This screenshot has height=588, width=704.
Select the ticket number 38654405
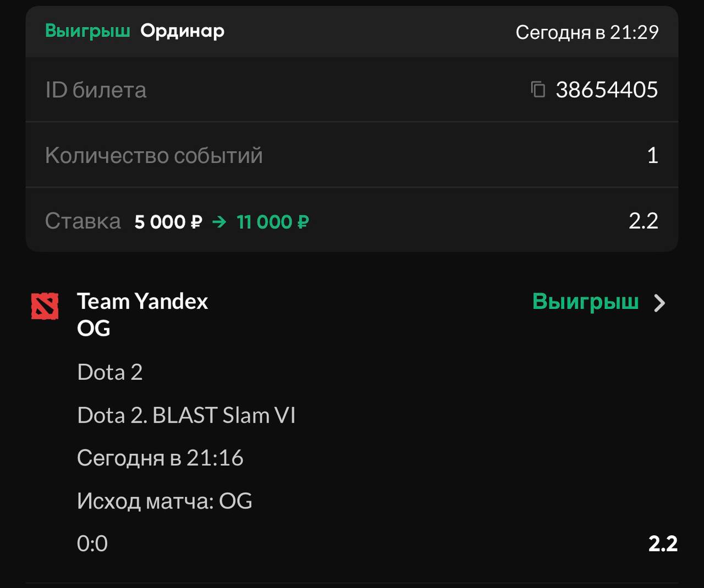tap(607, 90)
